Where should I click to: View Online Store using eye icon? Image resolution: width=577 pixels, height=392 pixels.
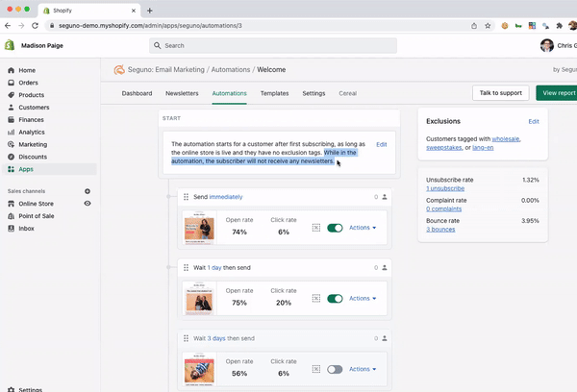tap(88, 204)
